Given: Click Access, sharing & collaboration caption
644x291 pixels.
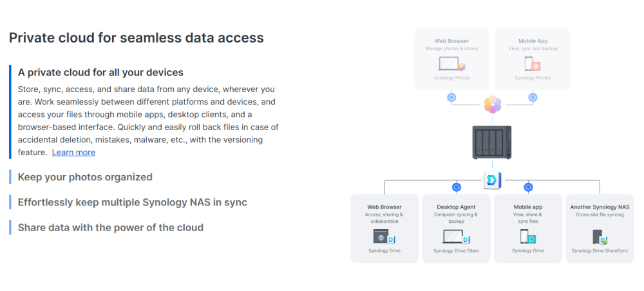Looking at the screenshot, I should 384,218.
